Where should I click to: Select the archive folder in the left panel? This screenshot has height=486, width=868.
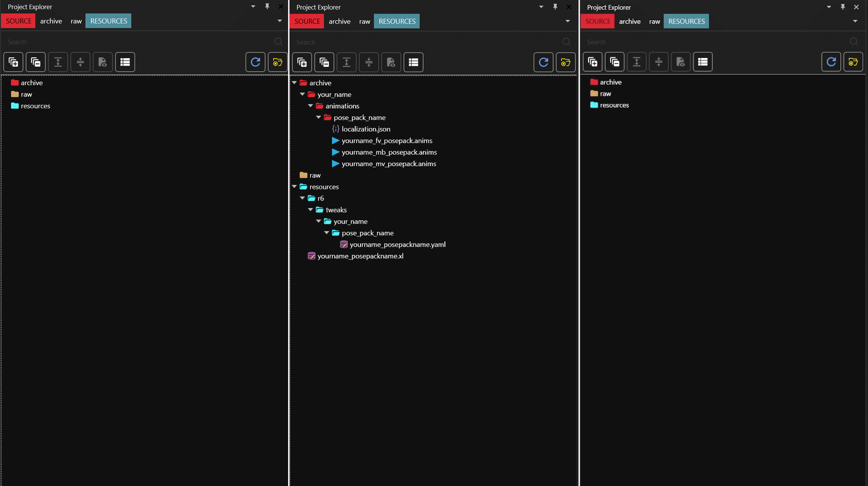click(31, 83)
